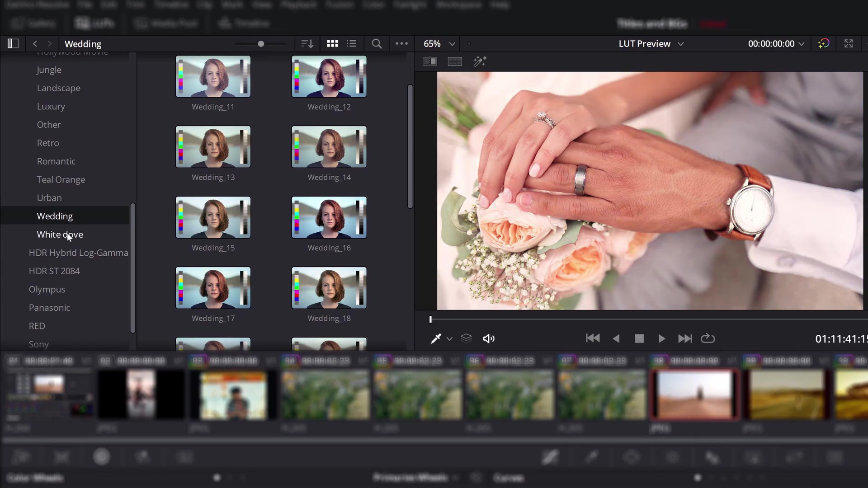Screen dimensions: 868x488
Task: Click Wedding_15 LUT thumbnail to preview
Action: coord(213,217)
